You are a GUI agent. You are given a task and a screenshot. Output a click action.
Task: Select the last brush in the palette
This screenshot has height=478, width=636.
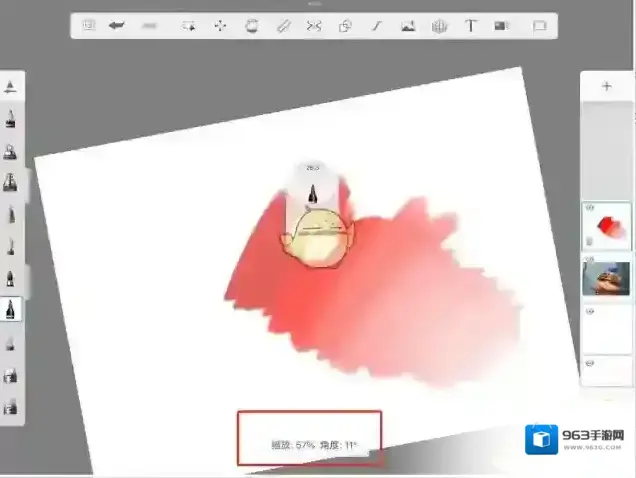point(11,407)
